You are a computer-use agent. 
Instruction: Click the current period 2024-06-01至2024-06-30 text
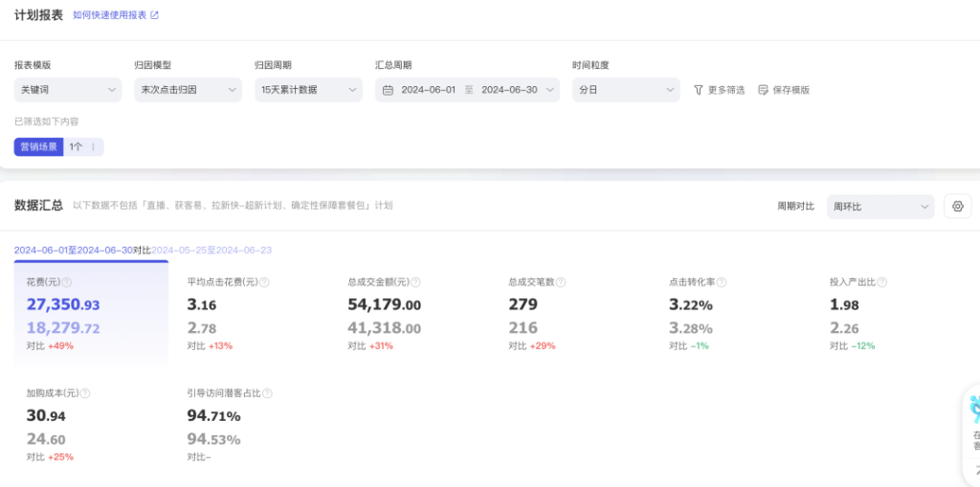[x=73, y=250]
